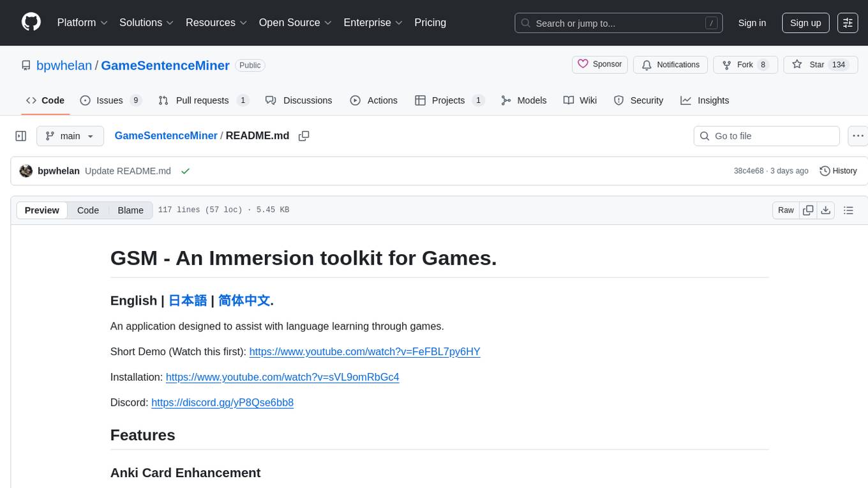Open the README outline list icon
Screen dimensions: 868x488
tap(848, 210)
